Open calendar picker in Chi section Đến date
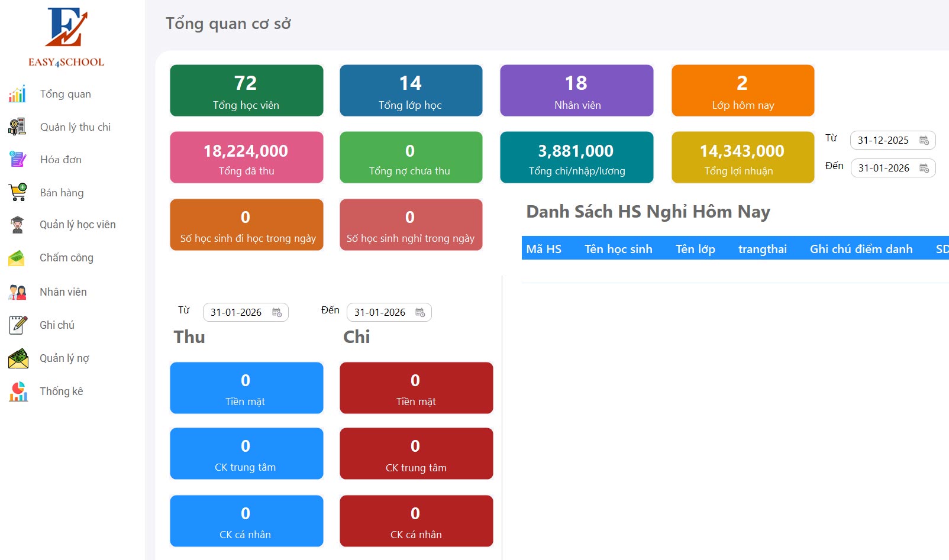This screenshot has height=560, width=949. pyautogui.click(x=420, y=312)
